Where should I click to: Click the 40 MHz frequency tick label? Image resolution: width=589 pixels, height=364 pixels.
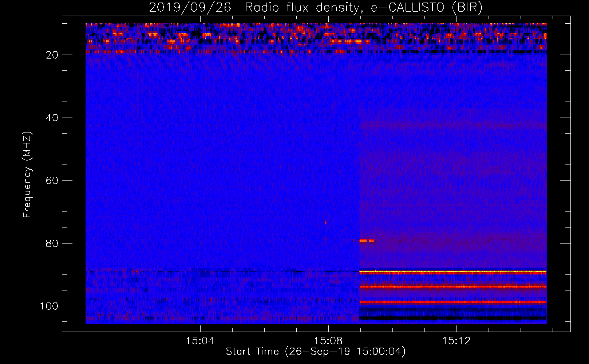coord(52,118)
